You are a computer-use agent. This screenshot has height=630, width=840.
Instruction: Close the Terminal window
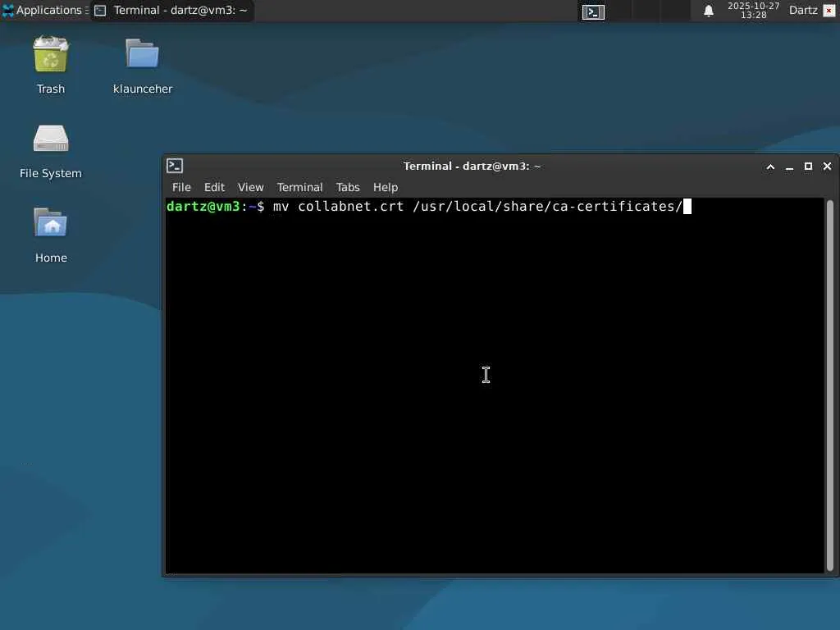click(x=827, y=166)
